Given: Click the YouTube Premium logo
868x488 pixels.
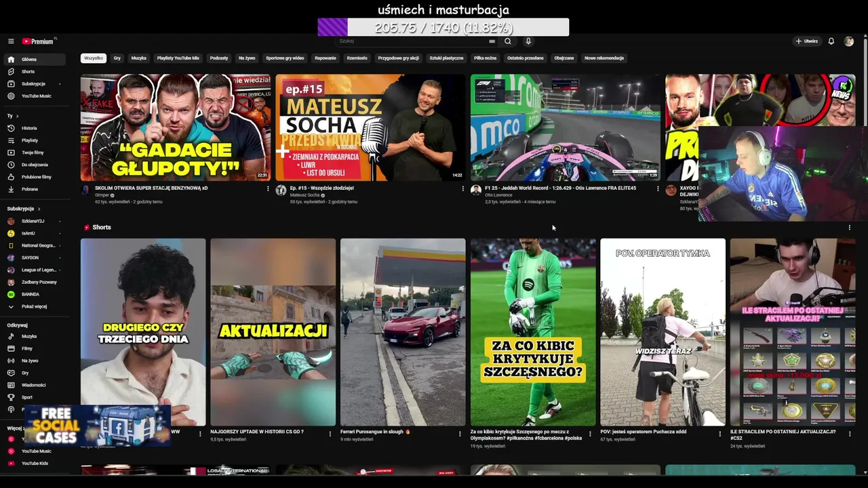Looking at the screenshot, I should (39, 41).
